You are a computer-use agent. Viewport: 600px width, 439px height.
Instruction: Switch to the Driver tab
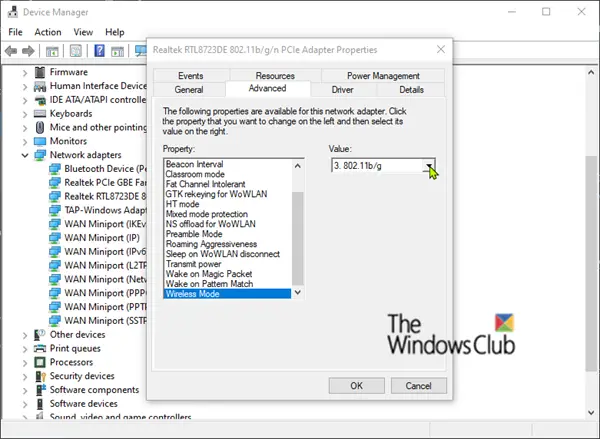pos(342,90)
